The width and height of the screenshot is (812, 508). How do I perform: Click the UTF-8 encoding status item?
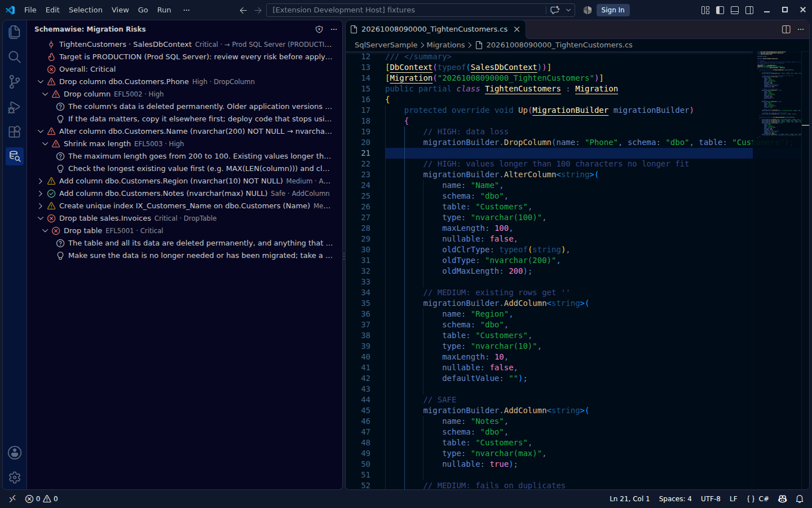click(x=710, y=499)
